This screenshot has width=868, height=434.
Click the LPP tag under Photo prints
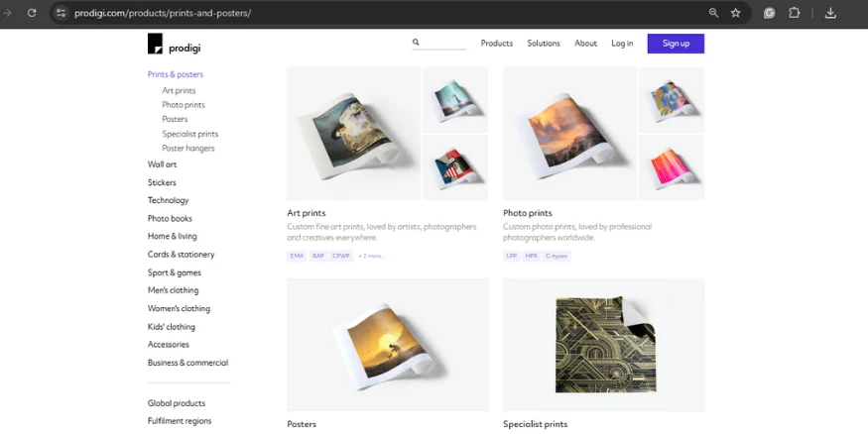tap(512, 256)
